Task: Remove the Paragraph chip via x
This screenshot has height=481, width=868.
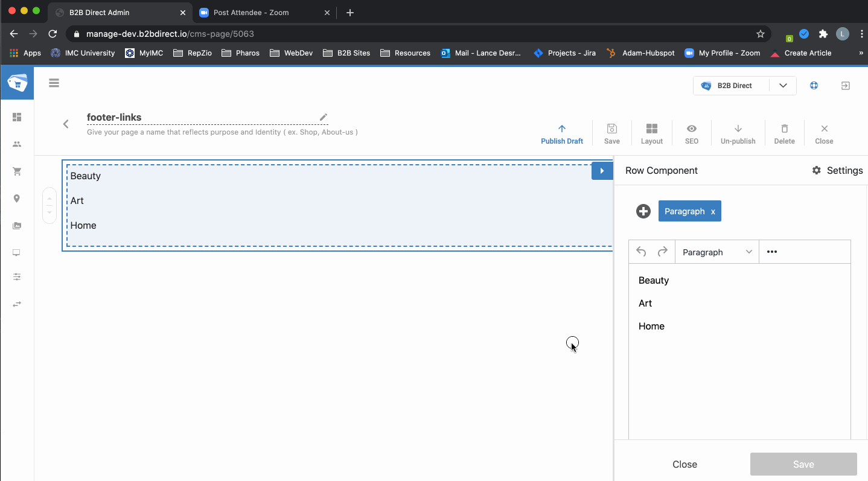Action: point(713,212)
